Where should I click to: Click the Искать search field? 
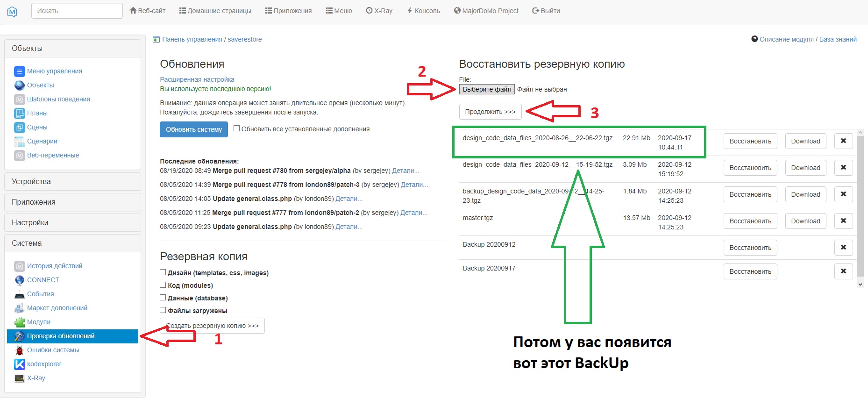(x=77, y=11)
